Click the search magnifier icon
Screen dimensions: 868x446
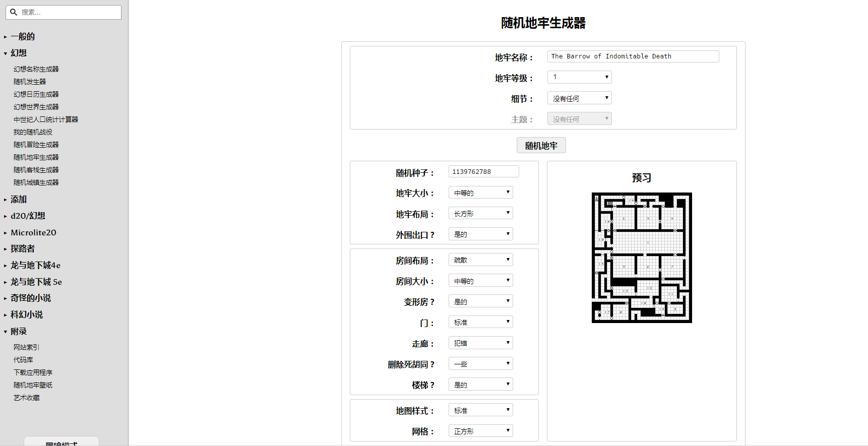pyautogui.click(x=14, y=12)
